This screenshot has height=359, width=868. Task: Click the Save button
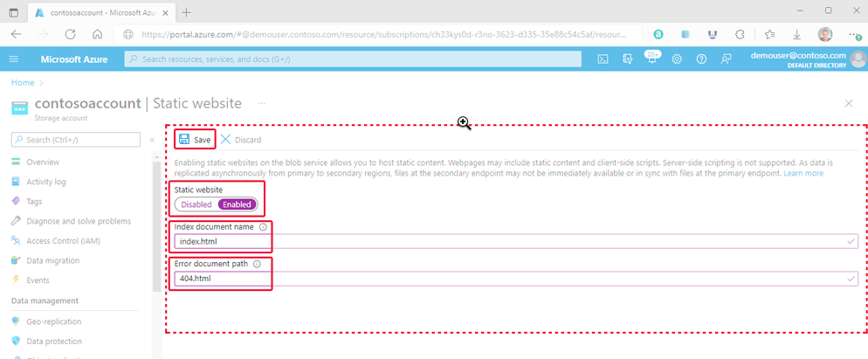[195, 140]
